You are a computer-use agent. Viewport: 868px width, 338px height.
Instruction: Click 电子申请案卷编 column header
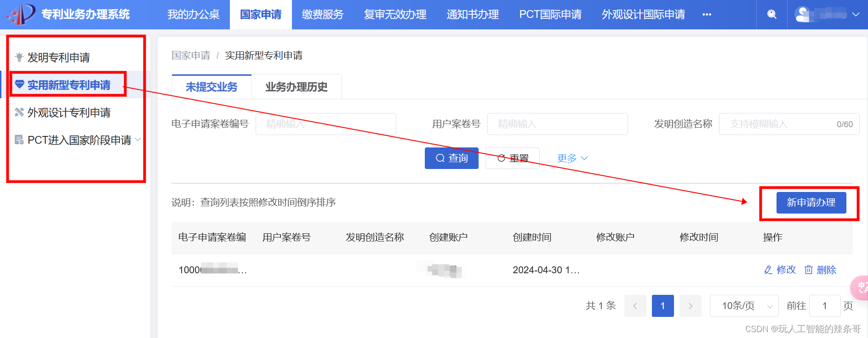click(212, 237)
